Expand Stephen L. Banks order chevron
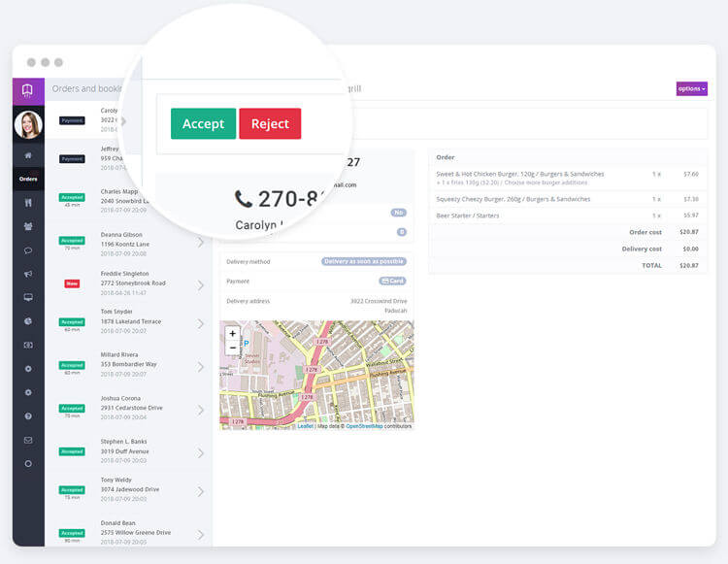This screenshot has height=564, width=728. [x=200, y=453]
